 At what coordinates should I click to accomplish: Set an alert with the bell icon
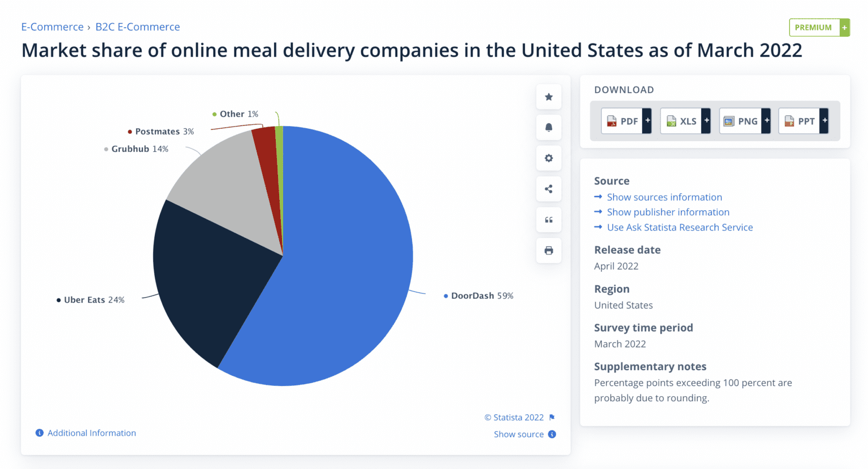[548, 127]
